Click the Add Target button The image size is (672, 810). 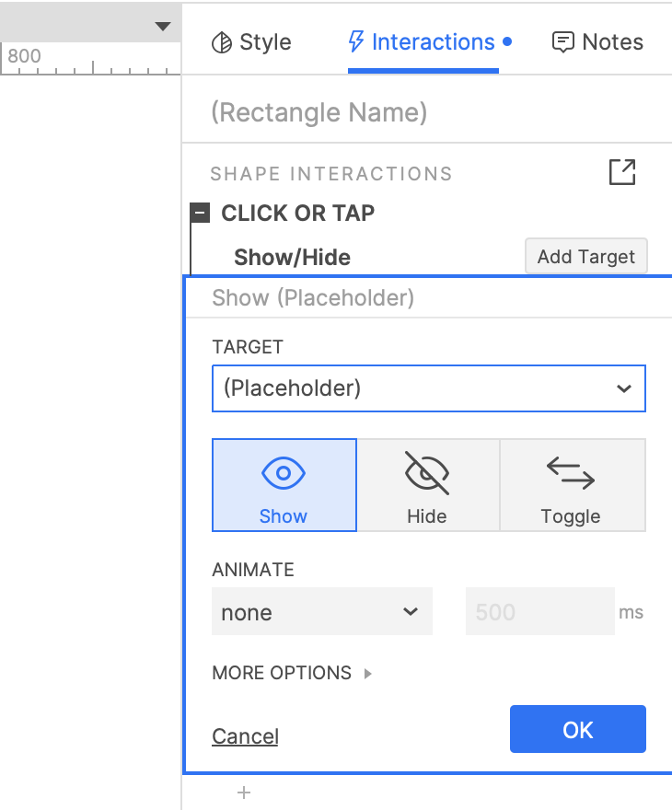585,256
